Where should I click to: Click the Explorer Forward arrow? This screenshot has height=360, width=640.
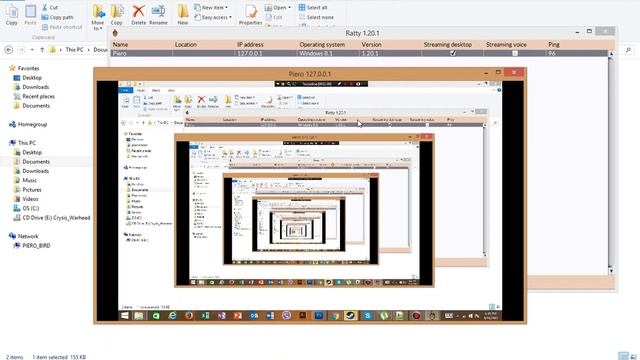pyautogui.click(x=22, y=50)
